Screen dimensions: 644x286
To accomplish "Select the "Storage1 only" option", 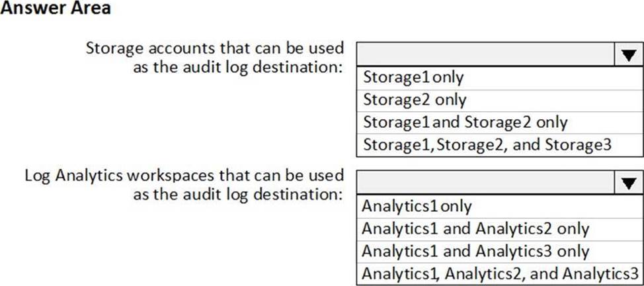I will point(413,77).
